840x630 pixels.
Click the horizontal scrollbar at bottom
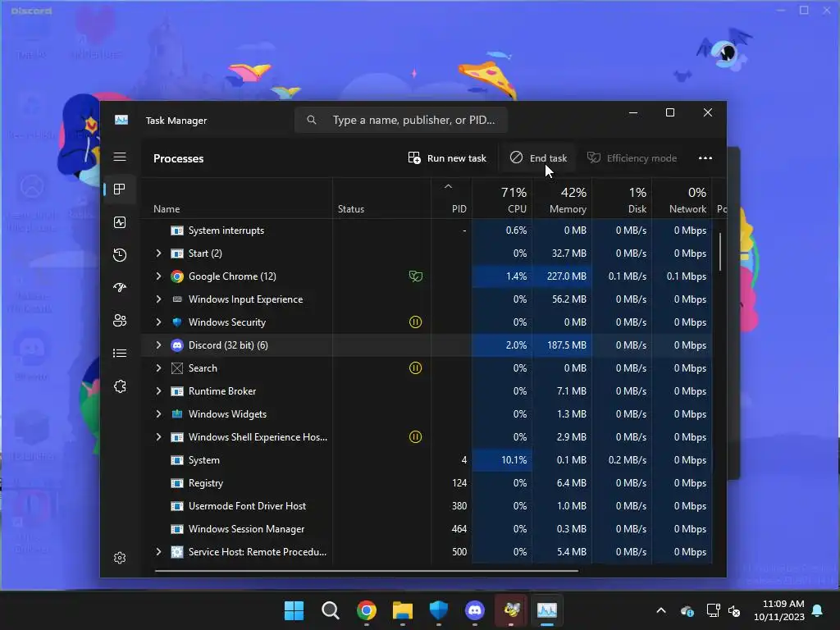coord(367,571)
